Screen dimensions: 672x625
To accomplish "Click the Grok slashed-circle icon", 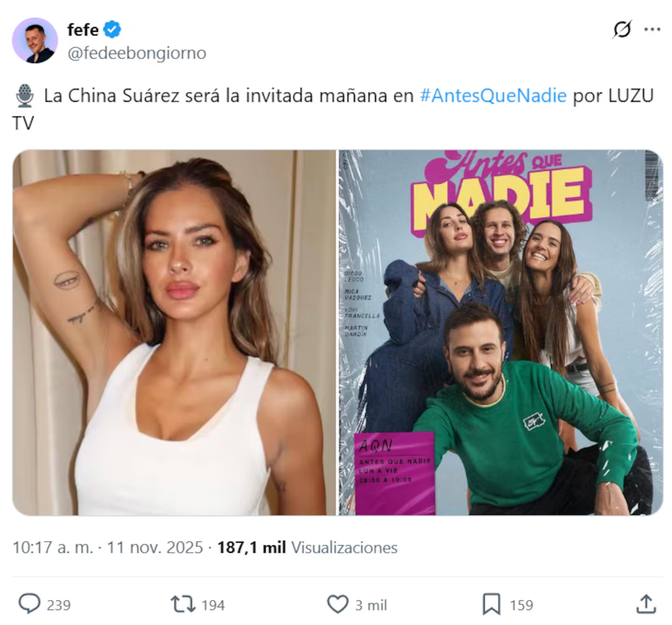I will point(622,29).
